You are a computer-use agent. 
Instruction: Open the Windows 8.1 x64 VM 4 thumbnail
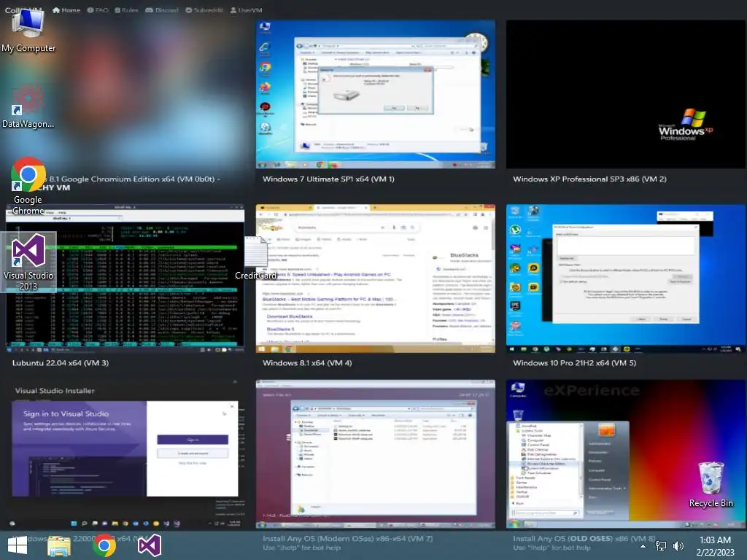[376, 279]
